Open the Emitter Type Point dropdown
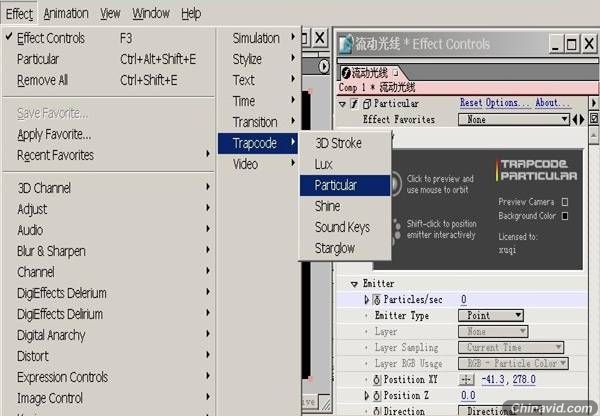The height and width of the screenshot is (416, 600). (491, 316)
